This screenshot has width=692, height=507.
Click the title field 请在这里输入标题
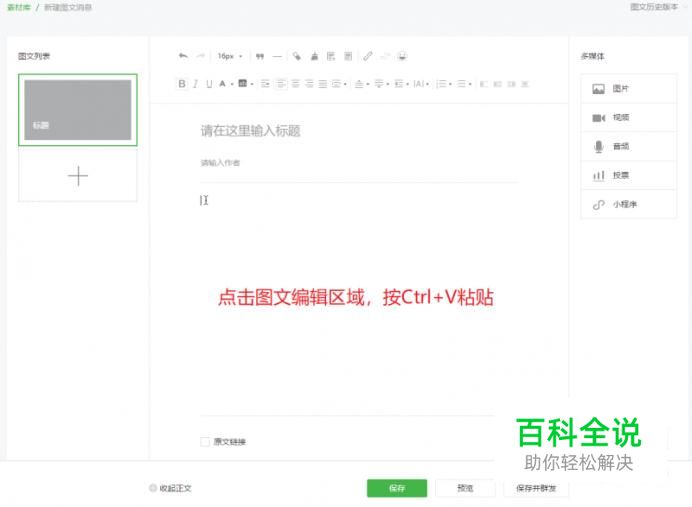point(250,131)
